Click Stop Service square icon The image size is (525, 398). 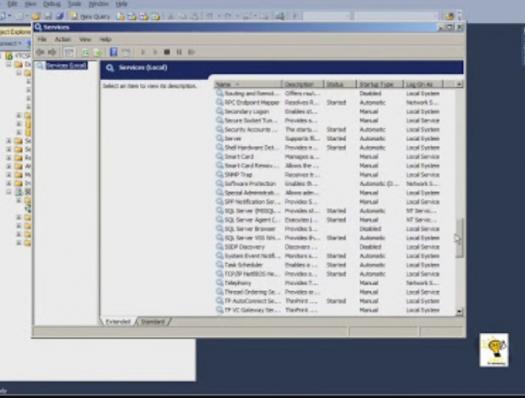pos(167,52)
